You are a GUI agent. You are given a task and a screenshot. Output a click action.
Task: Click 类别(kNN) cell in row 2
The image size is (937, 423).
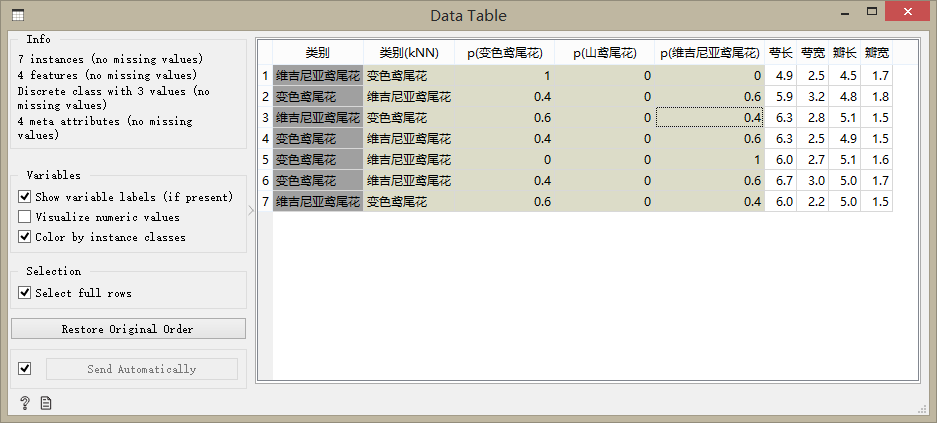point(409,97)
